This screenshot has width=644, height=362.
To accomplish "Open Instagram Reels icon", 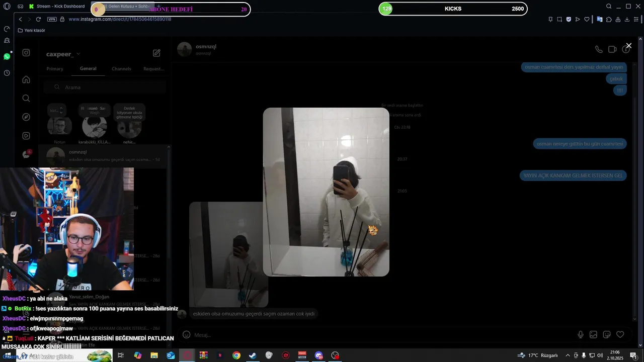I will [x=26, y=136].
